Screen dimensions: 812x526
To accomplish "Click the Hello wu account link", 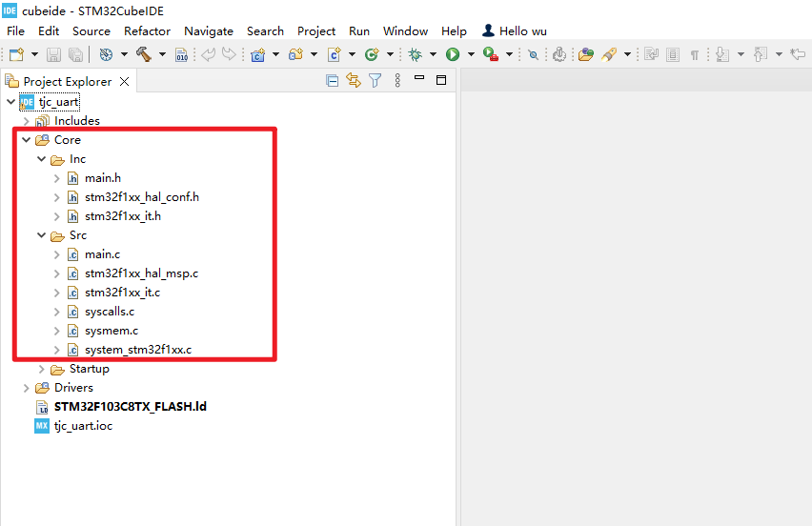I will coord(514,30).
